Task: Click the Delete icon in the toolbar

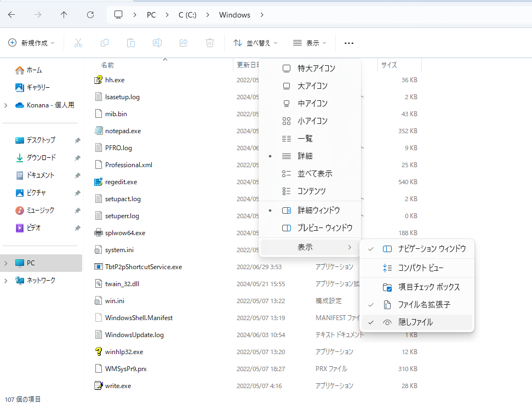Action: click(210, 43)
